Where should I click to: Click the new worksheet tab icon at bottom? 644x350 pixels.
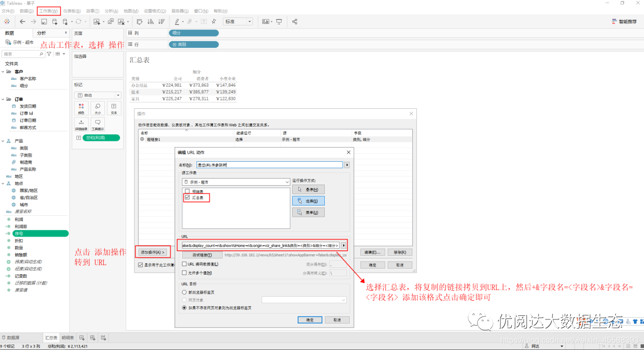point(82,338)
